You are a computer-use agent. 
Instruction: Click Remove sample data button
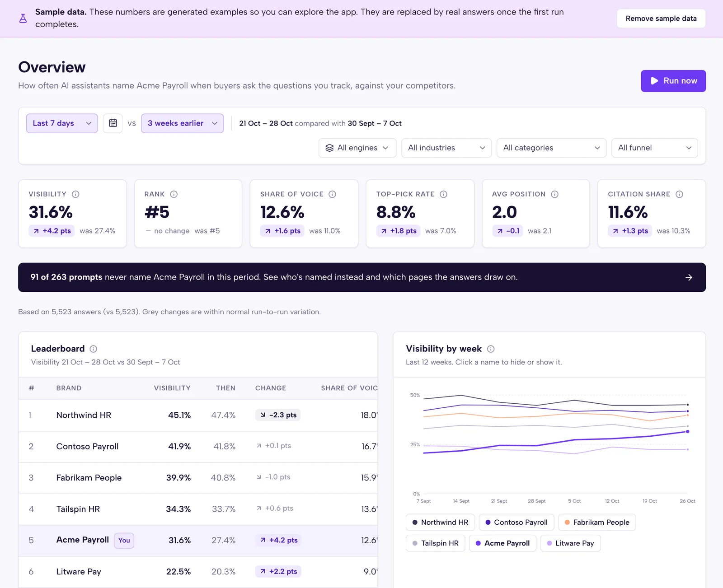[x=661, y=19]
